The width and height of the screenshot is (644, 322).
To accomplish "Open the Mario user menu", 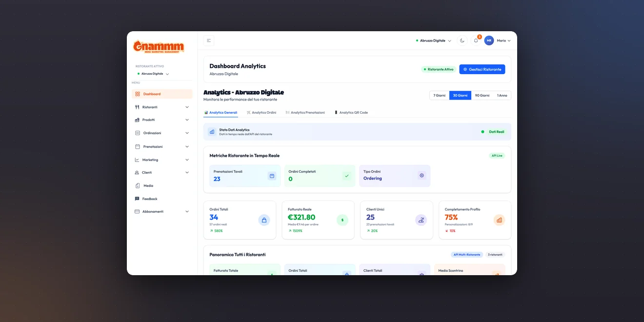I will click(x=503, y=40).
